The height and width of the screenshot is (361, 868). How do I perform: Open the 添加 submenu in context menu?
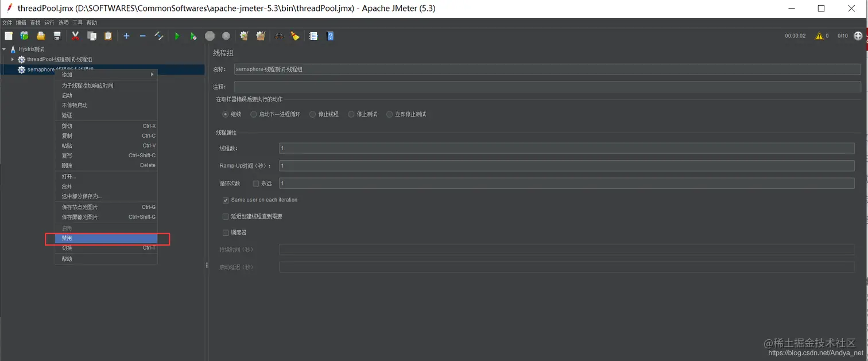coord(106,75)
